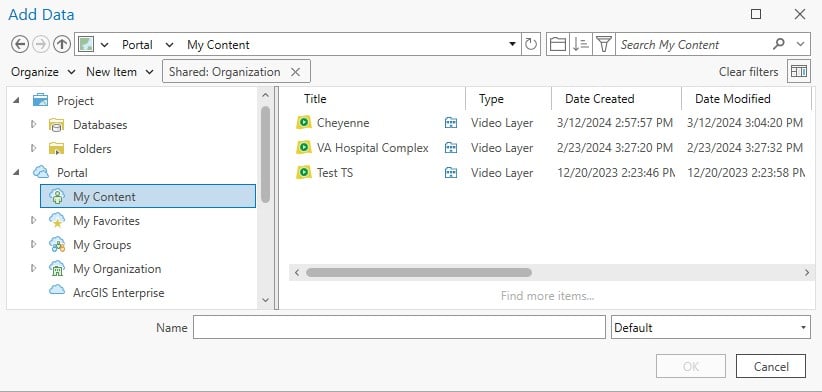This screenshot has width=822, height=392.
Task: Click Portal in the path bar
Action: coord(137,45)
